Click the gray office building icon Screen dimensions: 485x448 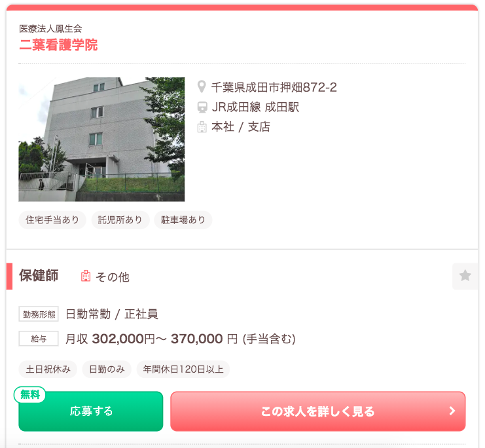pos(202,127)
